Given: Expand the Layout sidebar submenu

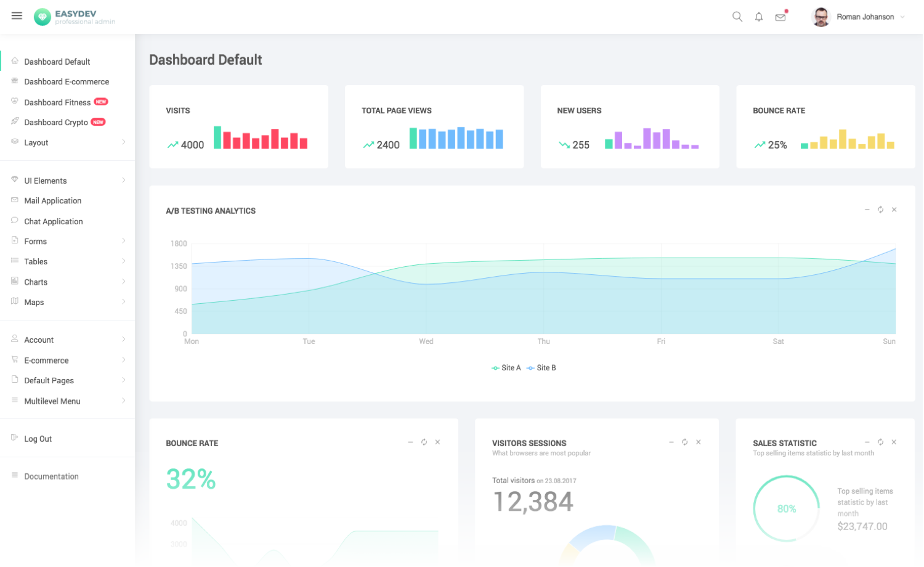Looking at the screenshot, I should pyautogui.click(x=68, y=142).
